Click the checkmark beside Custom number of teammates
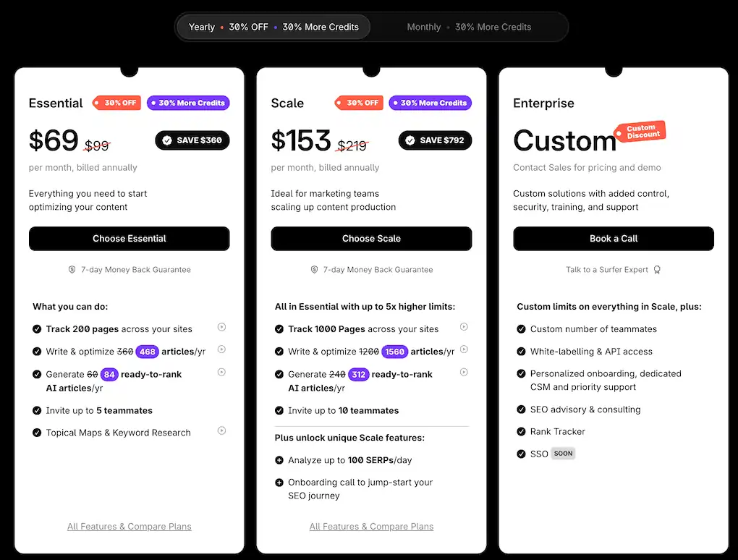Image resolution: width=738 pixels, height=560 pixels. [521, 328]
